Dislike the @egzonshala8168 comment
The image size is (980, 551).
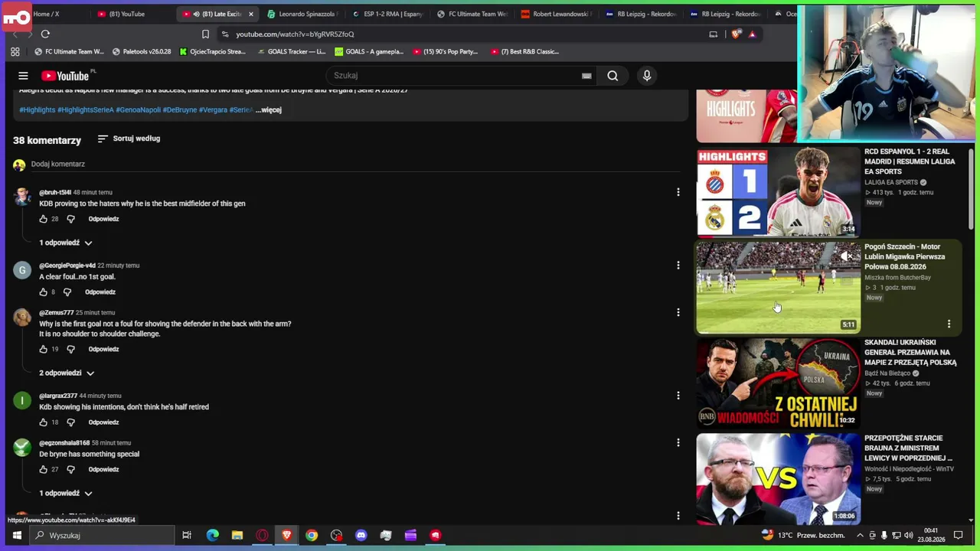click(x=70, y=469)
